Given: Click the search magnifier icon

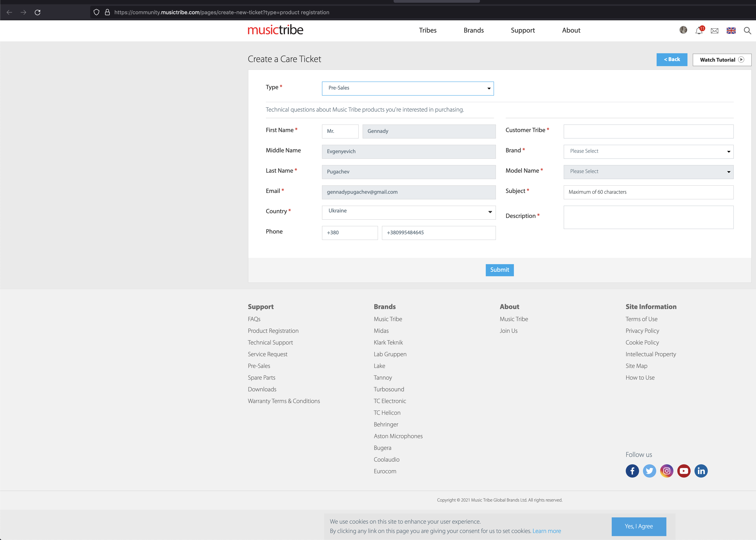Looking at the screenshot, I should 747,31.
